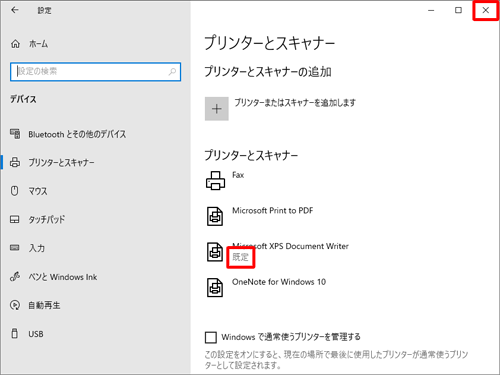
Task: Go back with the arrow icon
Action: (15, 10)
